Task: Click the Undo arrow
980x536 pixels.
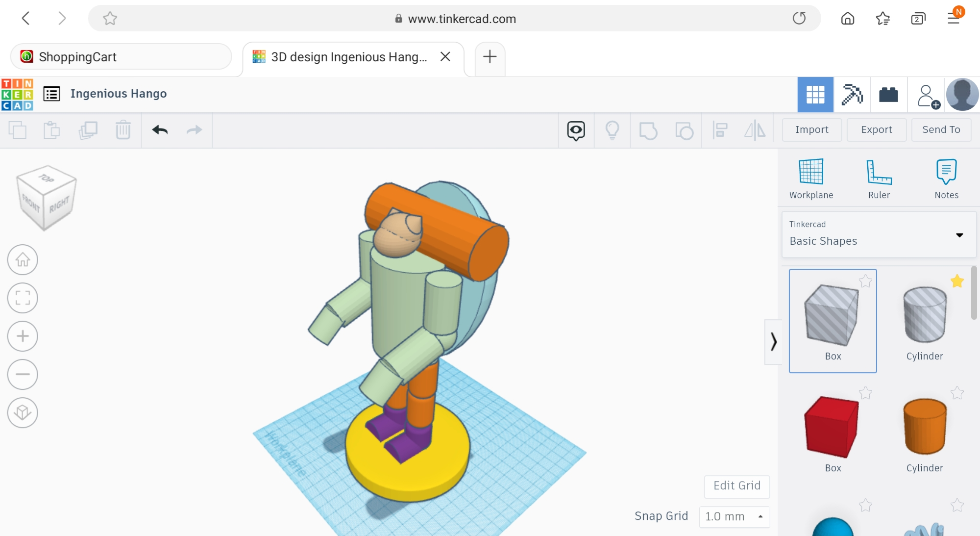Action: pos(160,130)
